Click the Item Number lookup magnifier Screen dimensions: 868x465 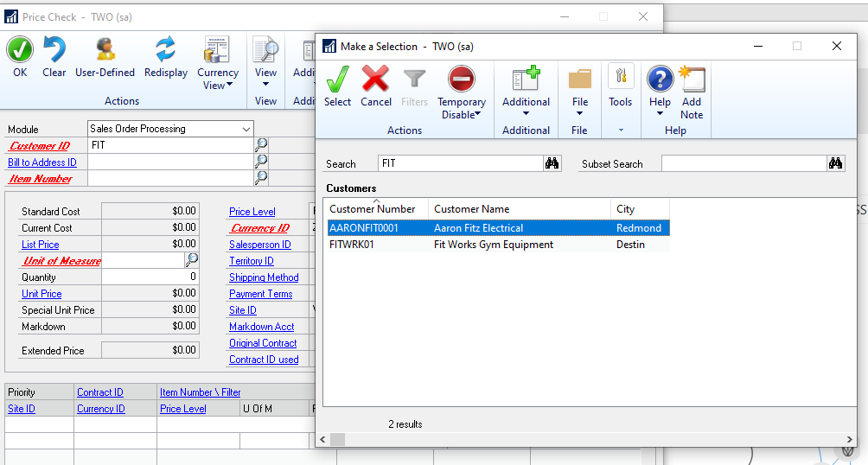(261, 178)
